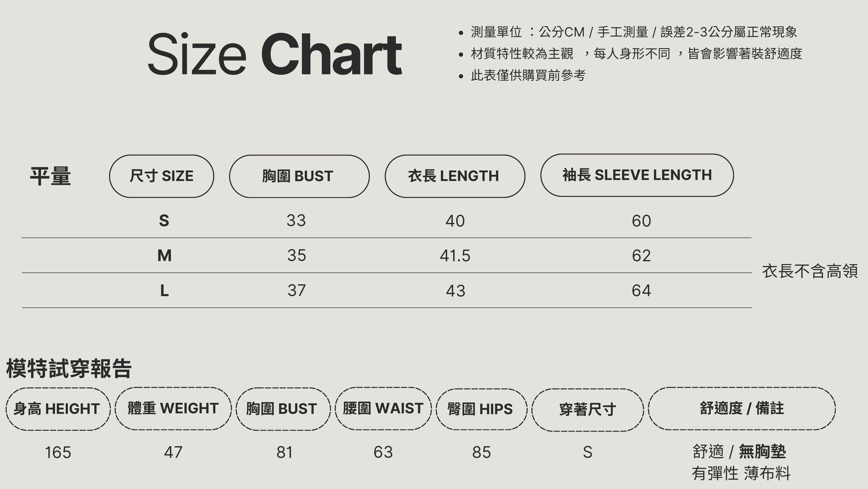Click the Size Chart title
This screenshot has height=489, width=868.
point(275,54)
